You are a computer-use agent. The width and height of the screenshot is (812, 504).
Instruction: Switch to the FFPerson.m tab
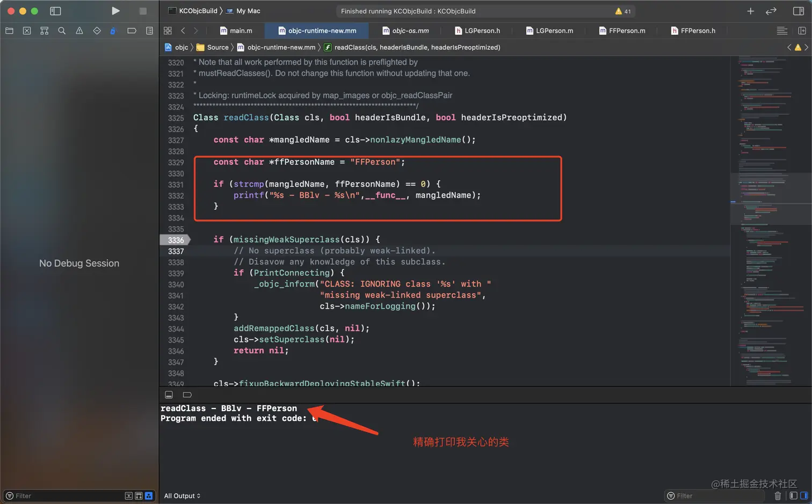tap(622, 31)
